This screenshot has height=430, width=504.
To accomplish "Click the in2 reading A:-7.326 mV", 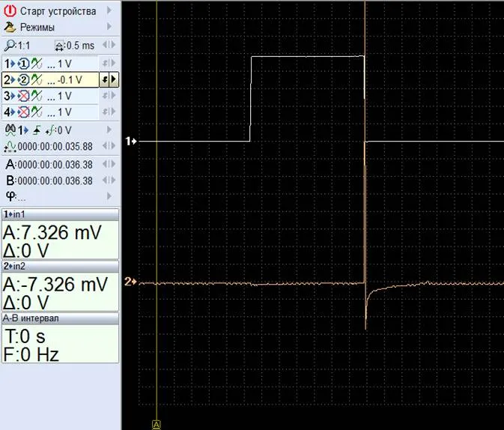I will coord(55,285).
